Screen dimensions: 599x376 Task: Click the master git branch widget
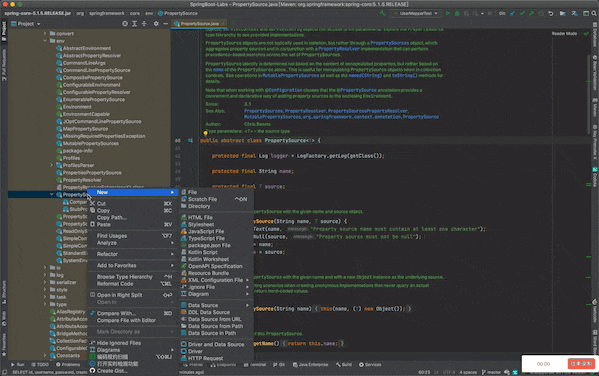tap(491, 372)
